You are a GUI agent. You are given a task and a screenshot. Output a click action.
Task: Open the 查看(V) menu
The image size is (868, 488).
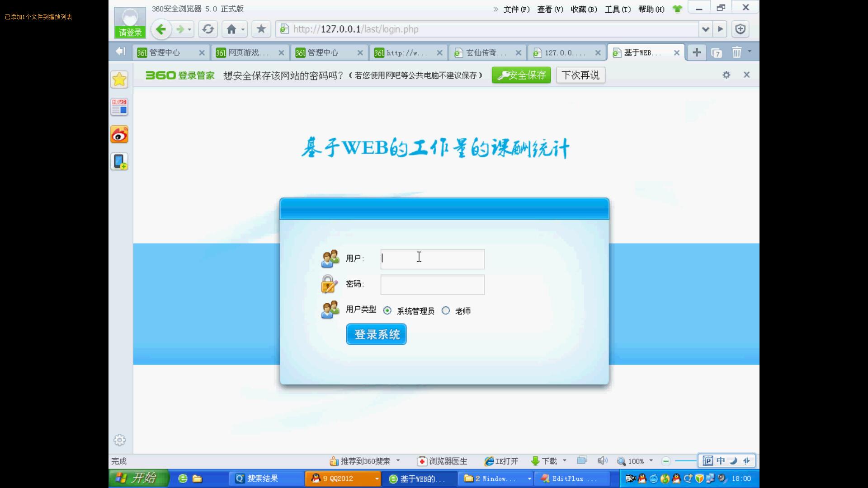tap(550, 9)
